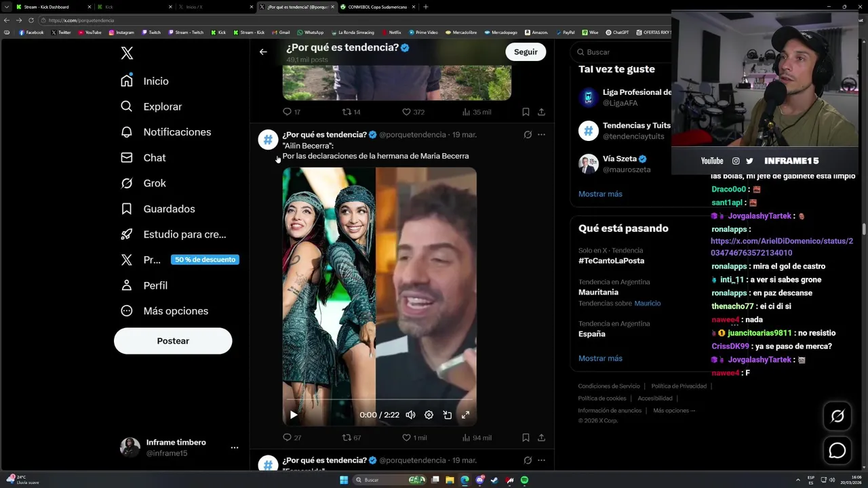The height and width of the screenshot is (488, 868).
Task: Open the #TeCantoLaPosta trend
Action: coord(611,261)
